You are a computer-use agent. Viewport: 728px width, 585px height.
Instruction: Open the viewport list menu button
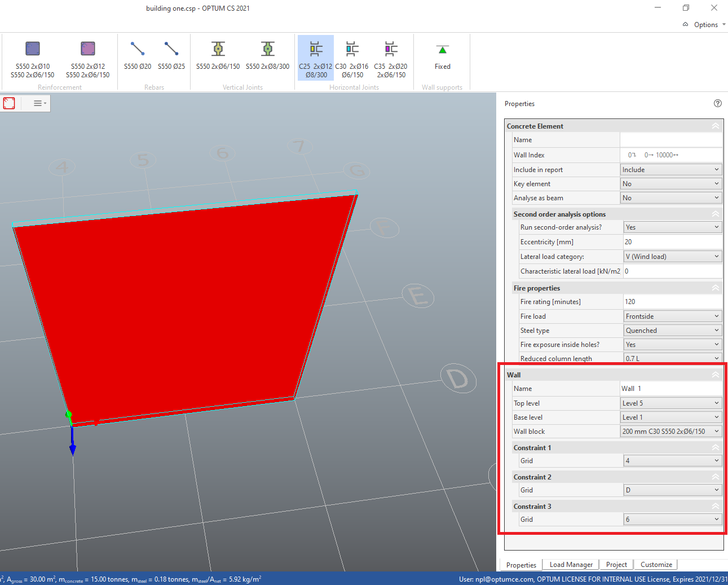39,103
